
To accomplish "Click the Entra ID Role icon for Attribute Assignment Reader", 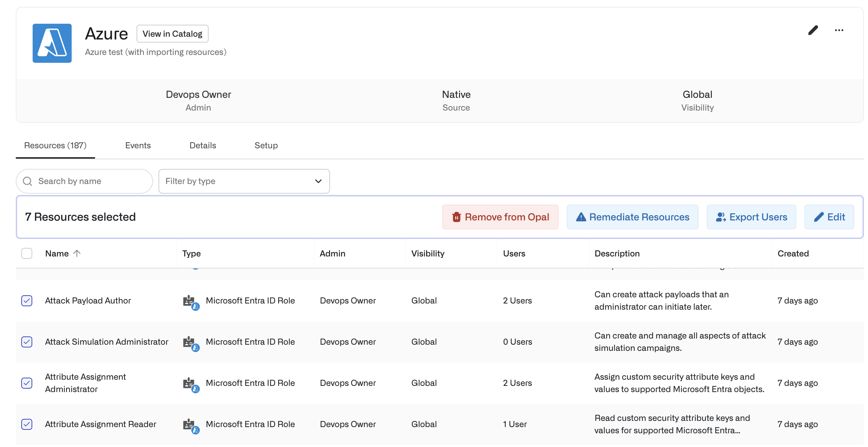I will pos(190,425).
